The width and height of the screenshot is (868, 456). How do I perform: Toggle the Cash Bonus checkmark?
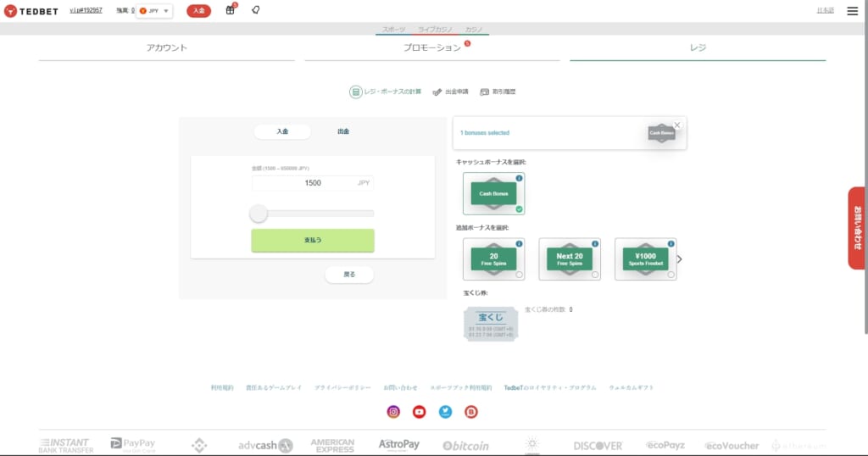[x=519, y=209]
